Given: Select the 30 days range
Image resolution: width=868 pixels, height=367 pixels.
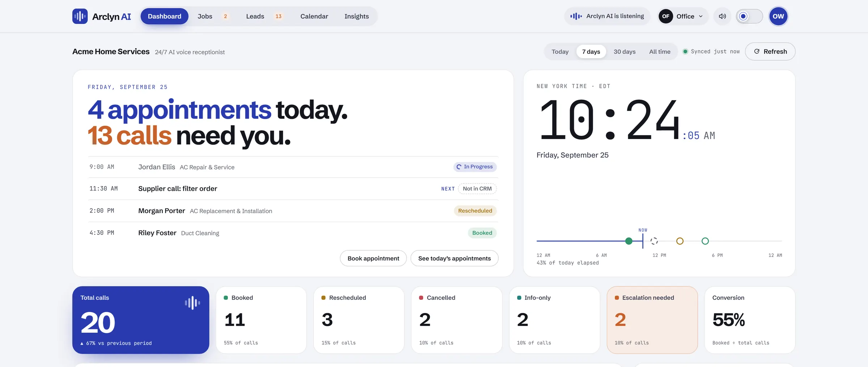Looking at the screenshot, I should coord(625,52).
